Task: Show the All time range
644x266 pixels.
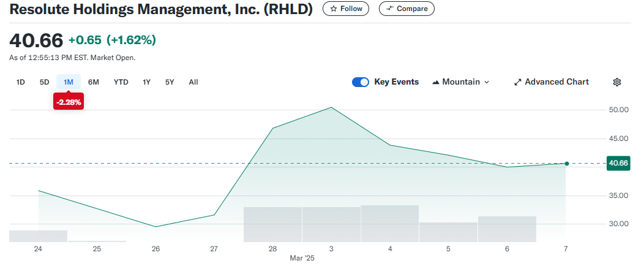Action: [x=193, y=82]
